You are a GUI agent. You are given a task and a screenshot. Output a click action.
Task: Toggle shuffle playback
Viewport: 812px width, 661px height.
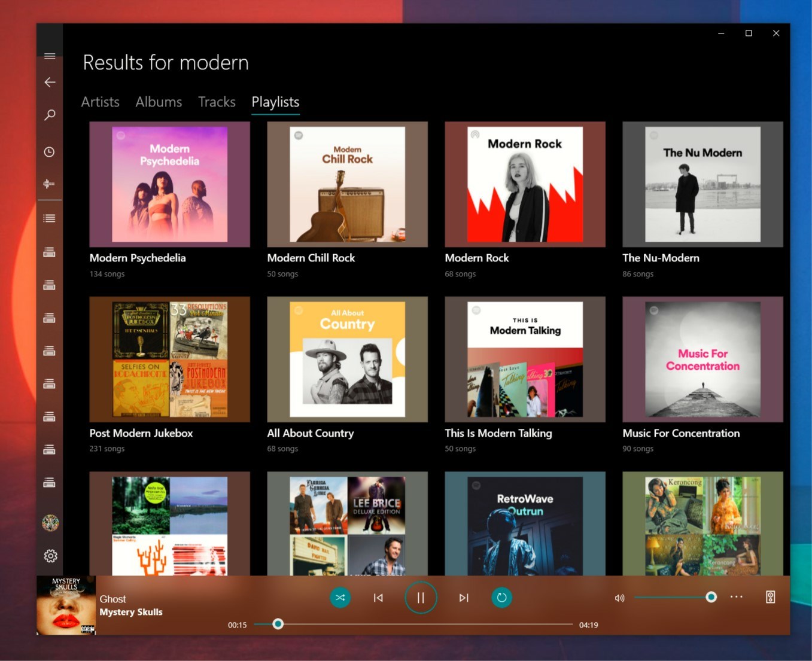(340, 598)
